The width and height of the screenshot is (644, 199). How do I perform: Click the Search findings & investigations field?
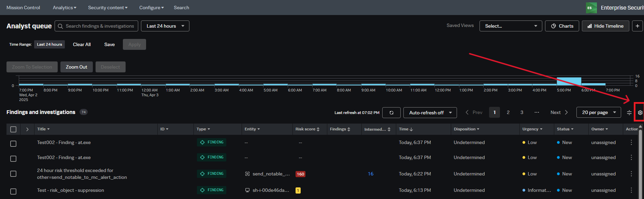(x=97, y=26)
